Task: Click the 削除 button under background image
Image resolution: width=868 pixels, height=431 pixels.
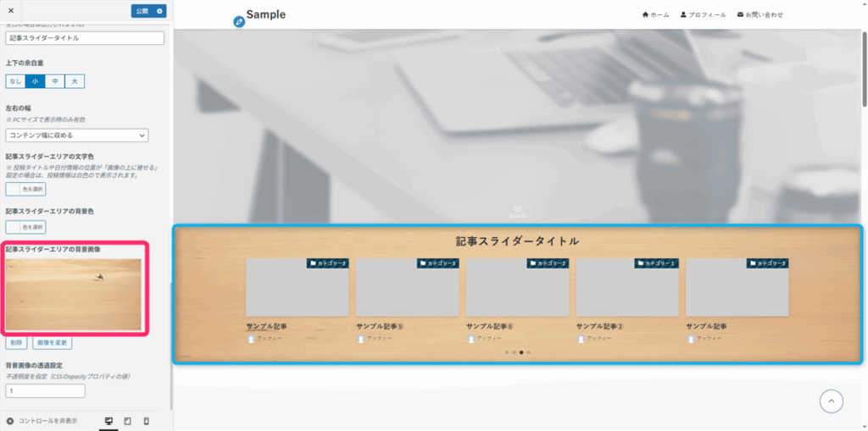Action: (17, 343)
